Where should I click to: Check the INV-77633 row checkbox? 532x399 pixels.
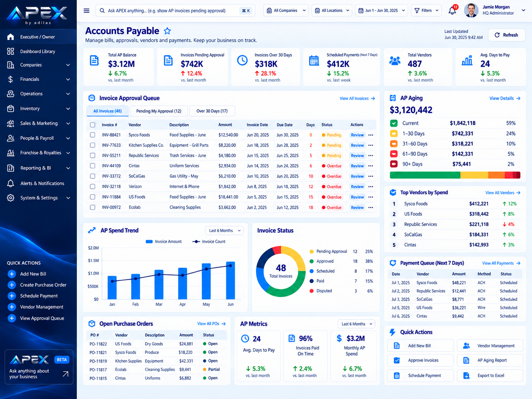[x=93, y=145]
